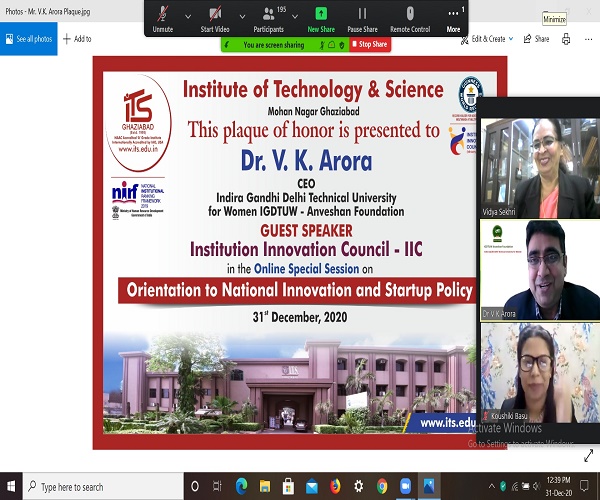Open Edit & Create dropdown
The width and height of the screenshot is (600, 500).
click(x=487, y=39)
